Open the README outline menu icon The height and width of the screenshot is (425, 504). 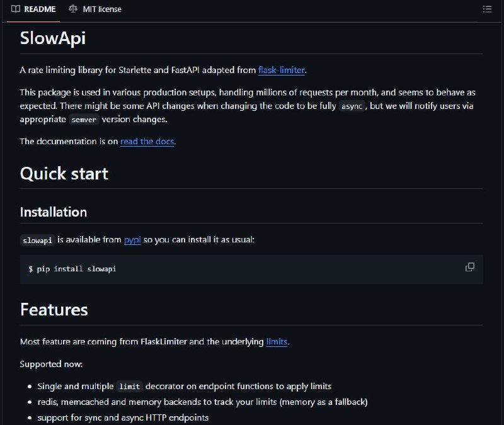pos(487,9)
